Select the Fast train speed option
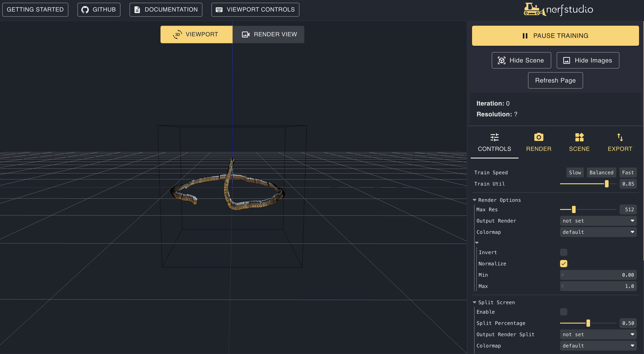Viewport: 644px width, 354px height. [x=628, y=172]
